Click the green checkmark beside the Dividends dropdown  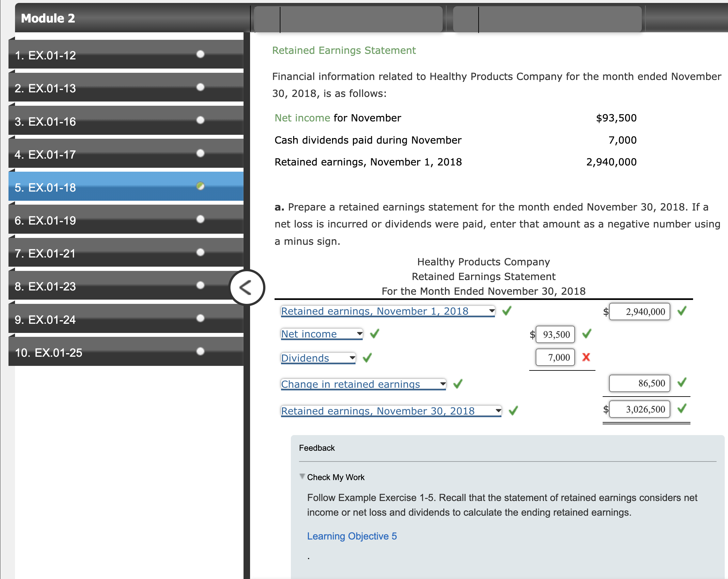pos(367,357)
